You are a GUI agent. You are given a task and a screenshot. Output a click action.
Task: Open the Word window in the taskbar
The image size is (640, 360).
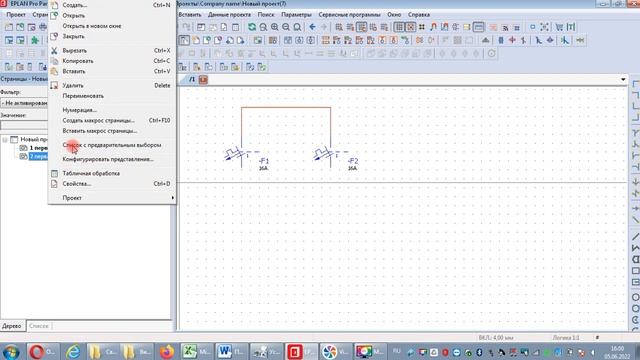point(231,352)
